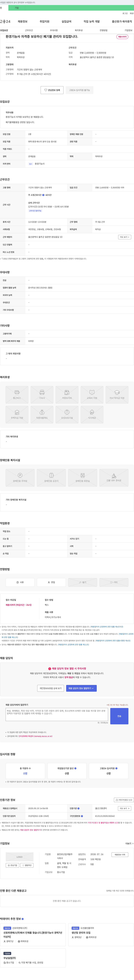Click the 주택자금 지원 icon
The image size is (134, 980).
tap(17, 415)
